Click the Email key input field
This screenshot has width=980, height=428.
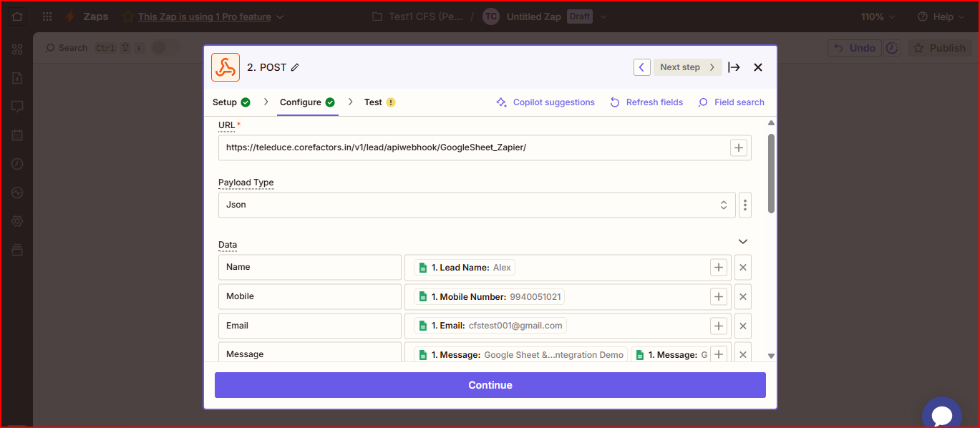click(309, 326)
